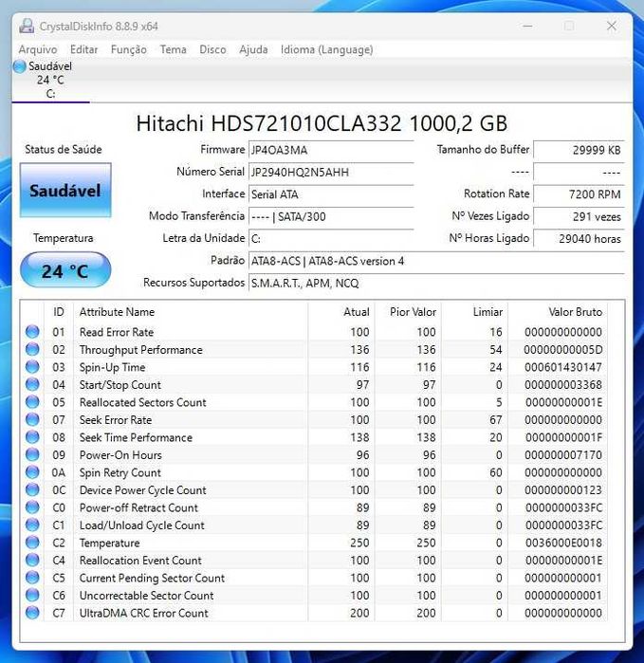Image resolution: width=644 pixels, height=663 pixels.
Task: Click the transfer mode field SATA/300
Action: pos(331,217)
